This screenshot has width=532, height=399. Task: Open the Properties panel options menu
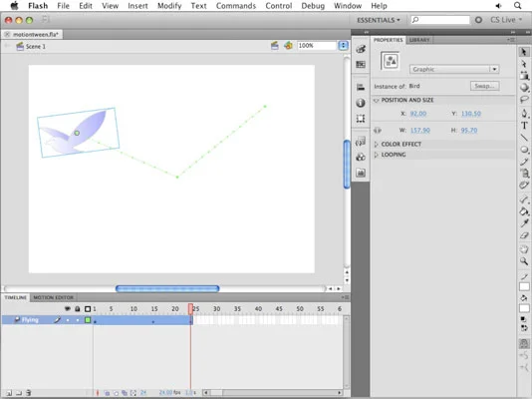[511, 40]
